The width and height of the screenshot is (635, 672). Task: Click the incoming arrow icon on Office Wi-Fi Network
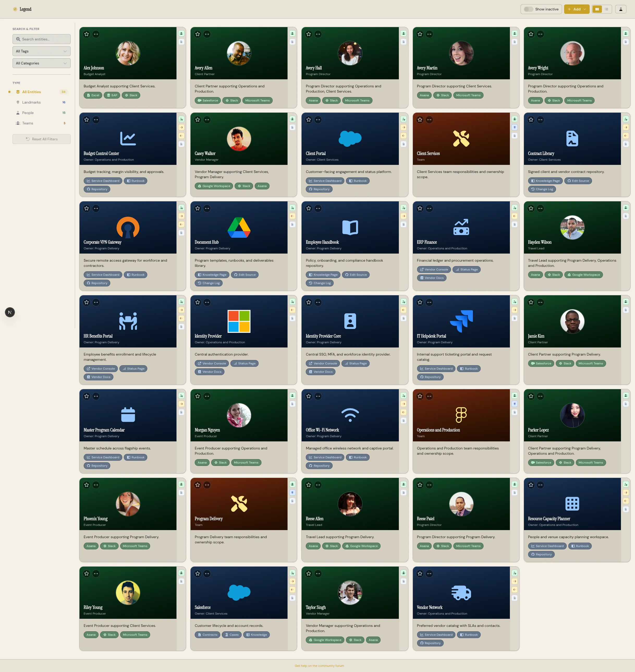coord(404,412)
